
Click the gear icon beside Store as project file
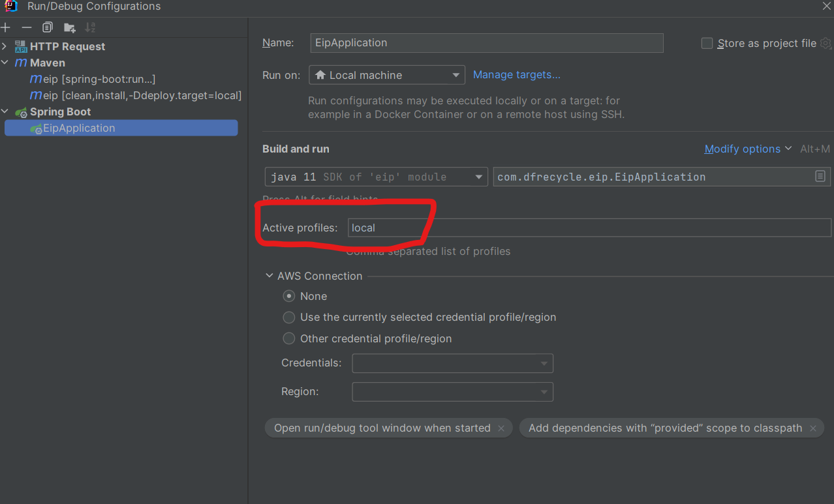coord(826,43)
